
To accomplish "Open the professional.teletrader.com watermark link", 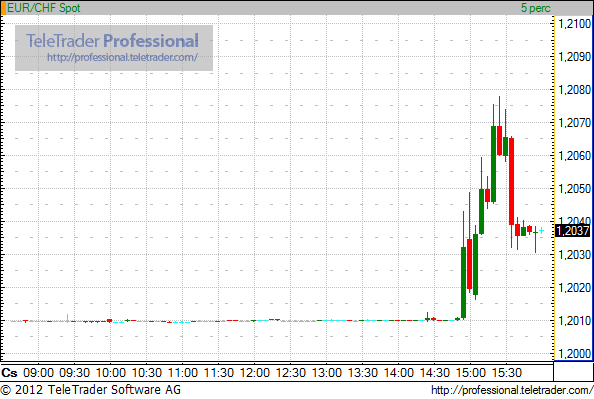I will pyautogui.click(x=122, y=58).
